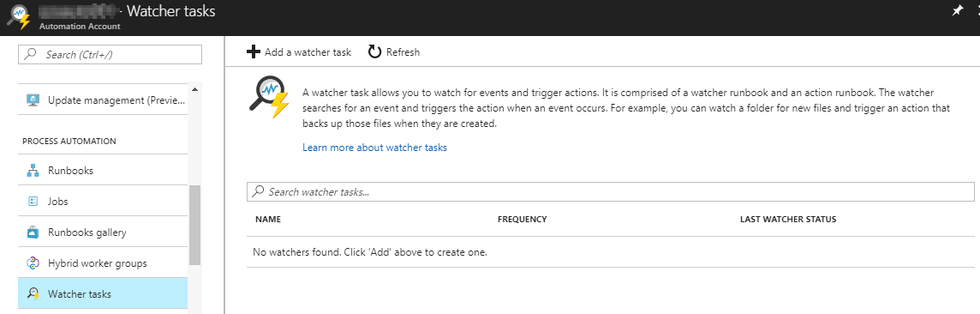
Task: Click the Runbooks gallery icon
Action: coord(33,232)
